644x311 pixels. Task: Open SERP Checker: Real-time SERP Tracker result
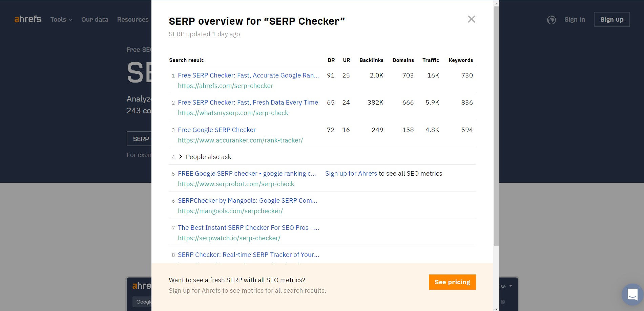(x=248, y=255)
